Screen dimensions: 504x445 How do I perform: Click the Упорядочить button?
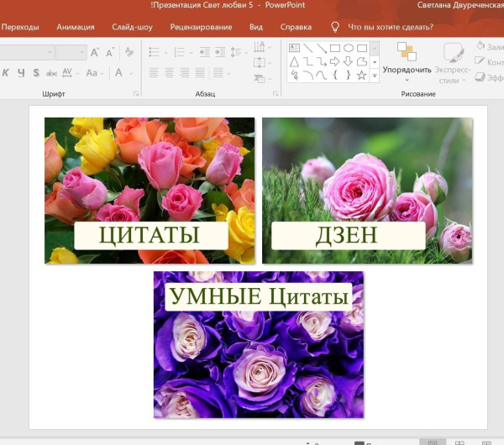[407, 61]
